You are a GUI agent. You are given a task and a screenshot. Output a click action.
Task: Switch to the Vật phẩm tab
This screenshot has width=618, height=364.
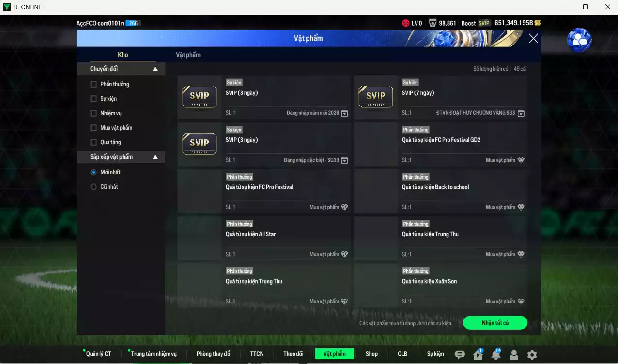tap(188, 55)
